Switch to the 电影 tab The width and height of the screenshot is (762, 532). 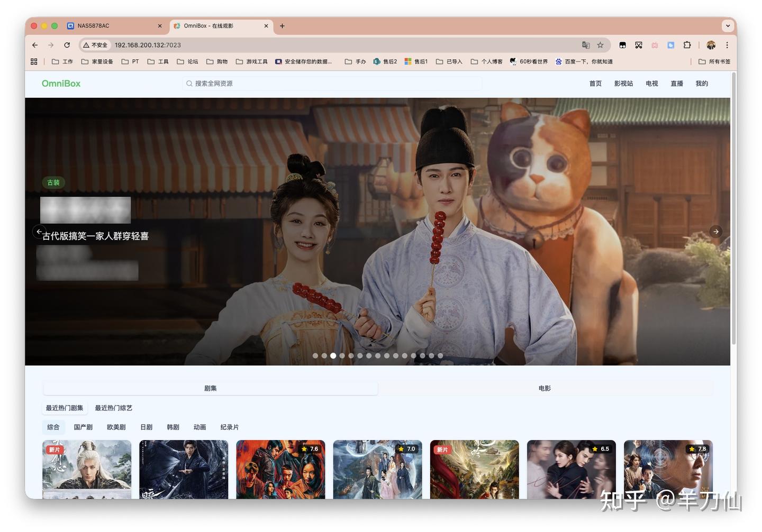click(x=545, y=389)
